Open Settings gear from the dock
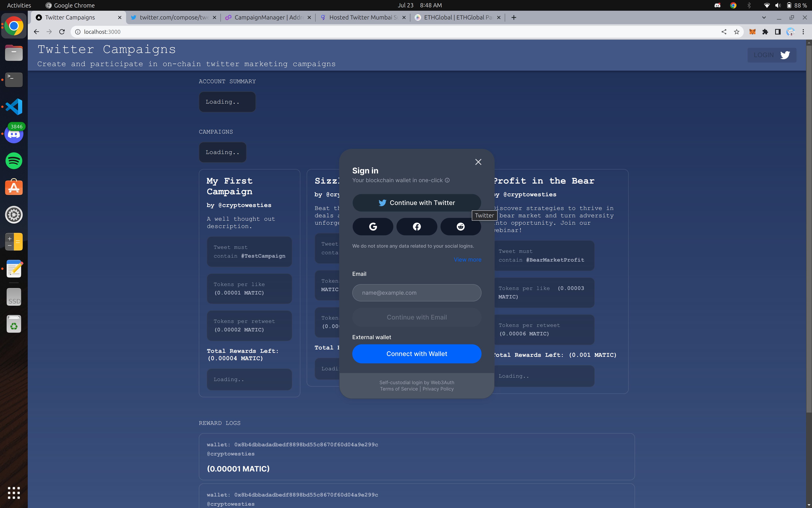 14,215
